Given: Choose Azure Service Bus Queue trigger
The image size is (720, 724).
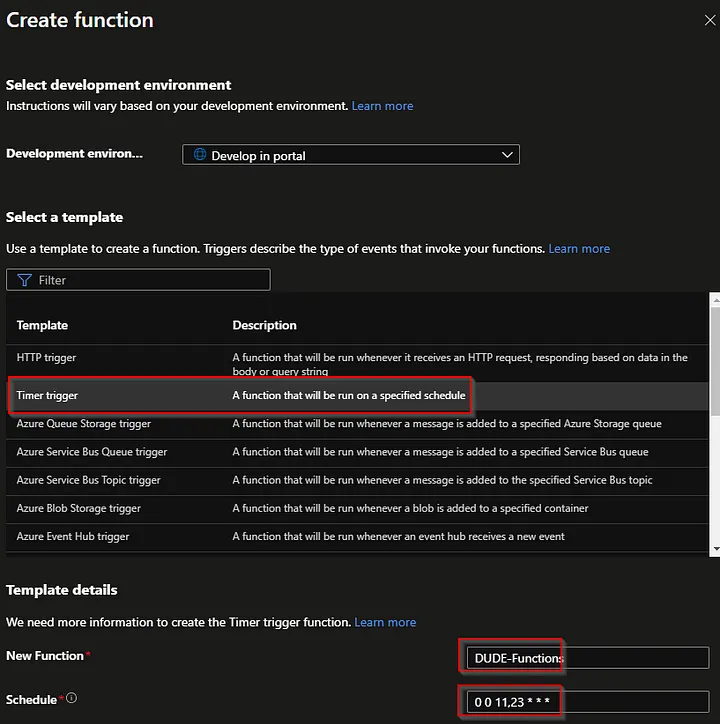Looking at the screenshot, I should click(x=92, y=452).
